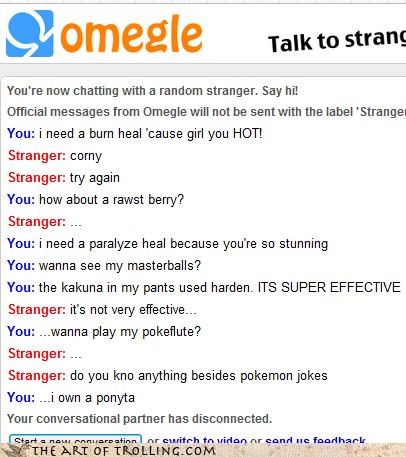Click the 'now chatting with a random stranger' notice
The width and height of the screenshot is (406, 457).
[152, 91]
